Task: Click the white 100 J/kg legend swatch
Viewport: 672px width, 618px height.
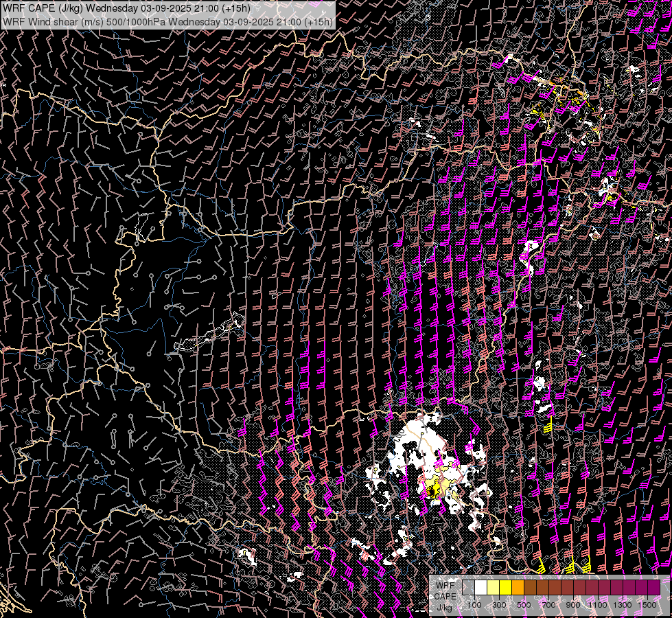Action: (481, 587)
